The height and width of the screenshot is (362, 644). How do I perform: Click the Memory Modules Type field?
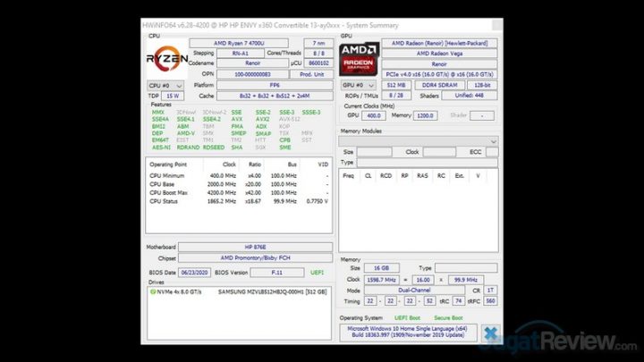[428, 163]
